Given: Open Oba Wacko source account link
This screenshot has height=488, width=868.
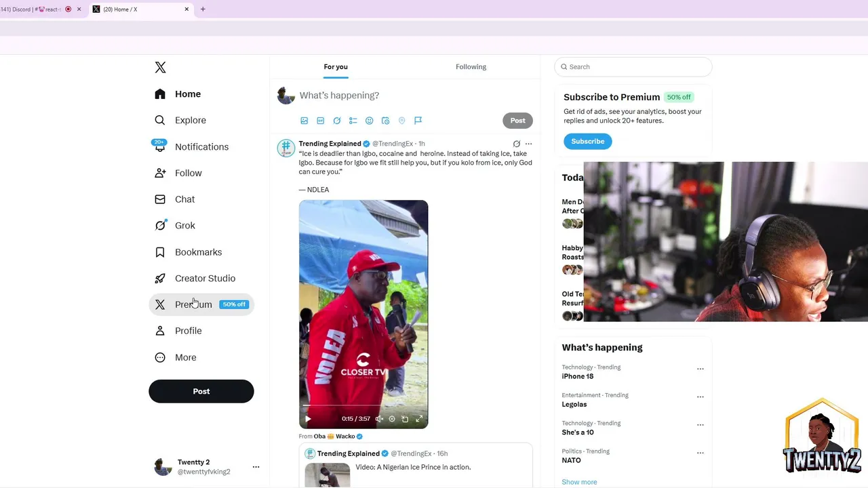Looking at the screenshot, I should pos(338,436).
